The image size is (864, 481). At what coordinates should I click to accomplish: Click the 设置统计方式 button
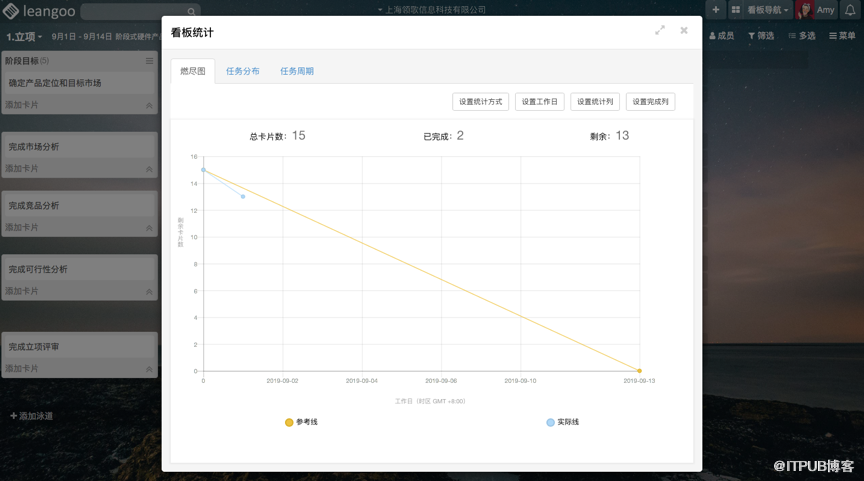click(481, 101)
